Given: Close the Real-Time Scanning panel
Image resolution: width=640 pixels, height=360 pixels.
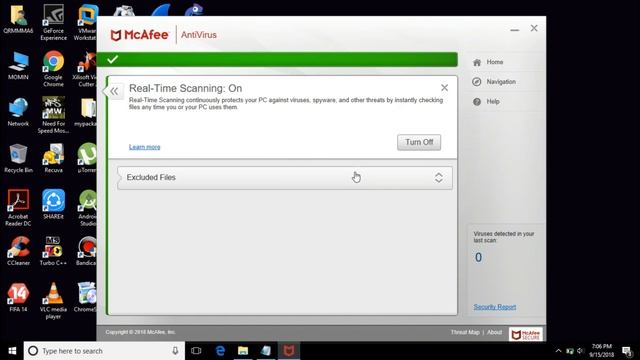Looking at the screenshot, I should pyautogui.click(x=444, y=87).
